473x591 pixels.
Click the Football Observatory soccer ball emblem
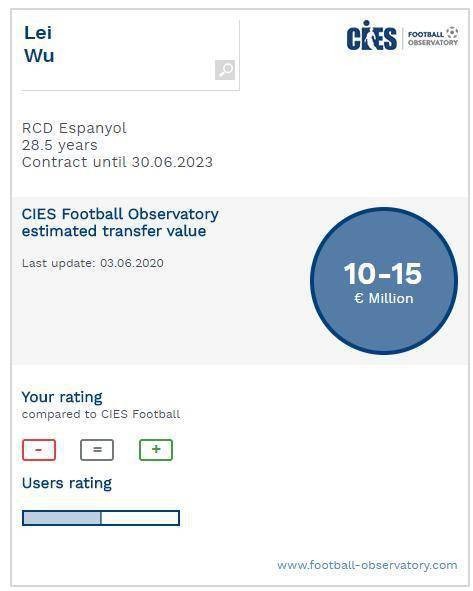[x=452, y=32]
